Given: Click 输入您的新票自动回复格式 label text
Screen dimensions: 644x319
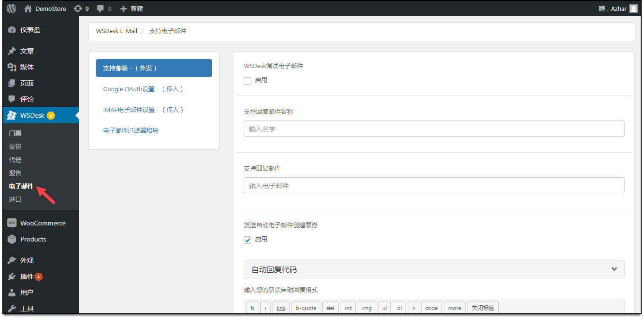Looking at the screenshot, I should point(281,290).
